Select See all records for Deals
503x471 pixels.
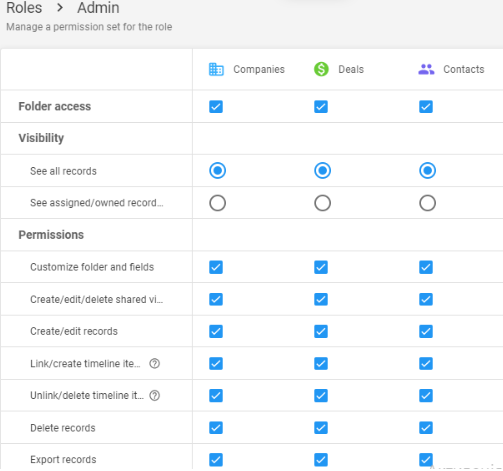(x=323, y=171)
